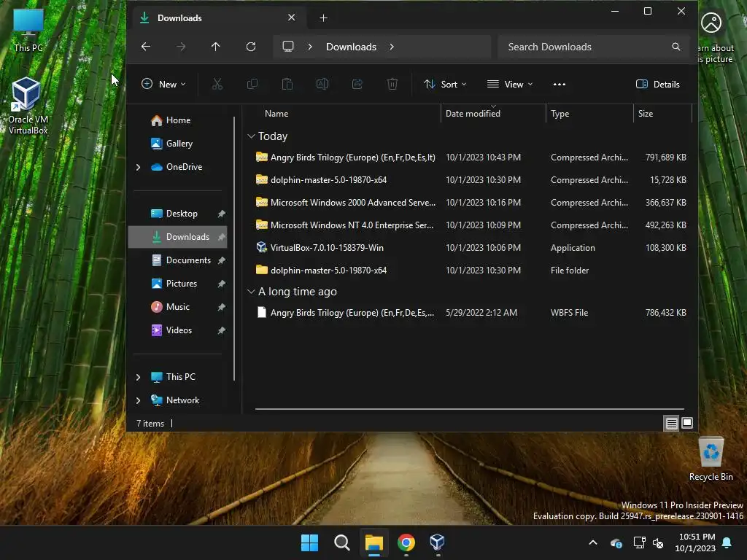
Task: Click the Delete trash icon
Action: tap(392, 85)
